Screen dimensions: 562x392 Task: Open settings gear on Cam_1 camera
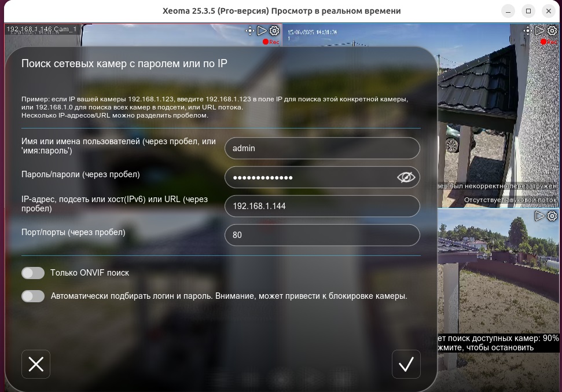(273, 31)
